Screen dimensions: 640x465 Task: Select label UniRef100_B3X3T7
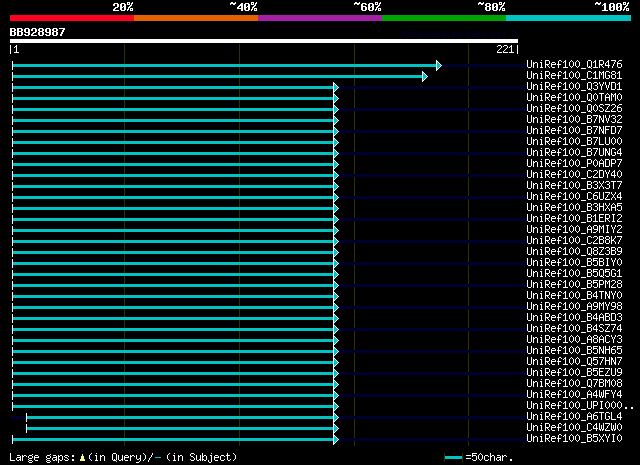(x=574, y=185)
